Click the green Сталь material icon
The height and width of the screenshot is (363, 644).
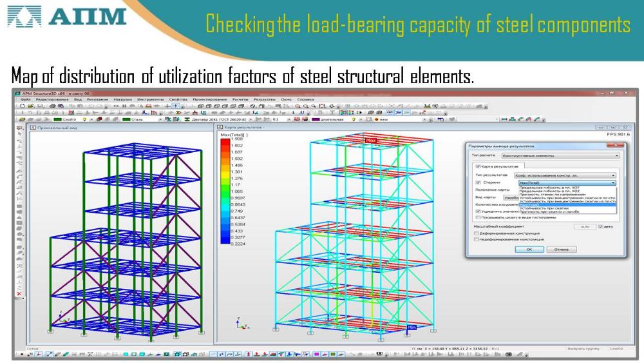(x=127, y=119)
